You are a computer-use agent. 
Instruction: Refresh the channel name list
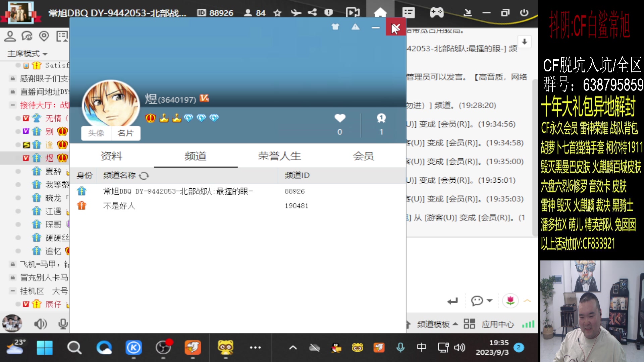point(144,176)
